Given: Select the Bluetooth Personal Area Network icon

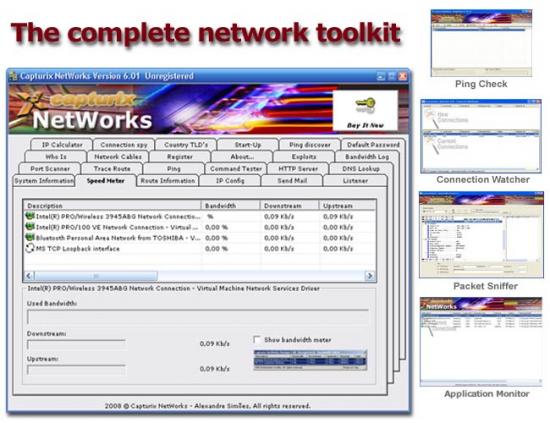Looking at the screenshot, I should click(x=30, y=237).
